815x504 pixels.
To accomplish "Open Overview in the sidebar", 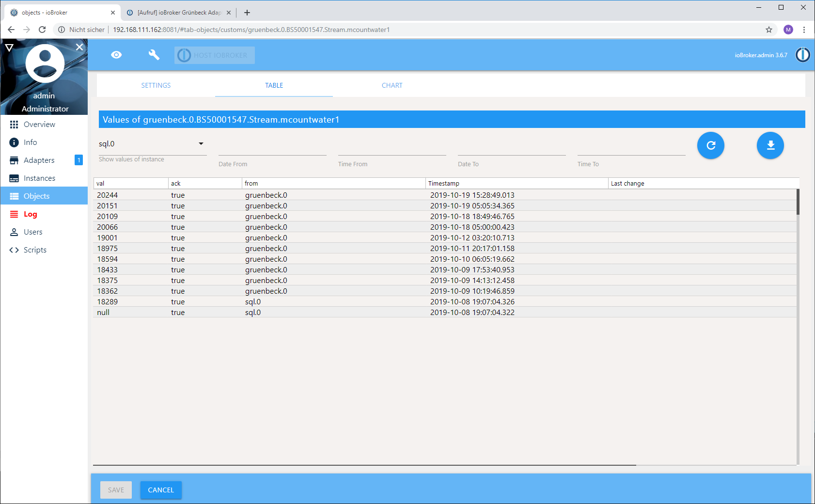I will (44, 125).
